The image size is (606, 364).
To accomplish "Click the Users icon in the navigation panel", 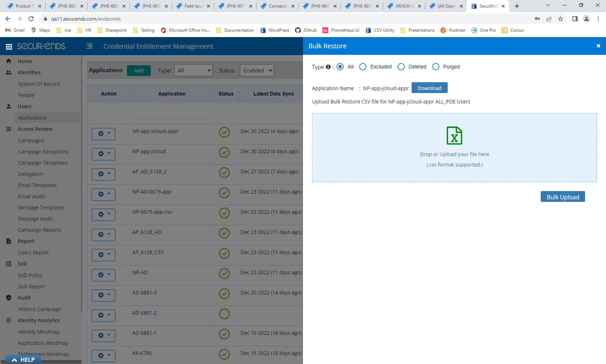I will (x=8, y=106).
